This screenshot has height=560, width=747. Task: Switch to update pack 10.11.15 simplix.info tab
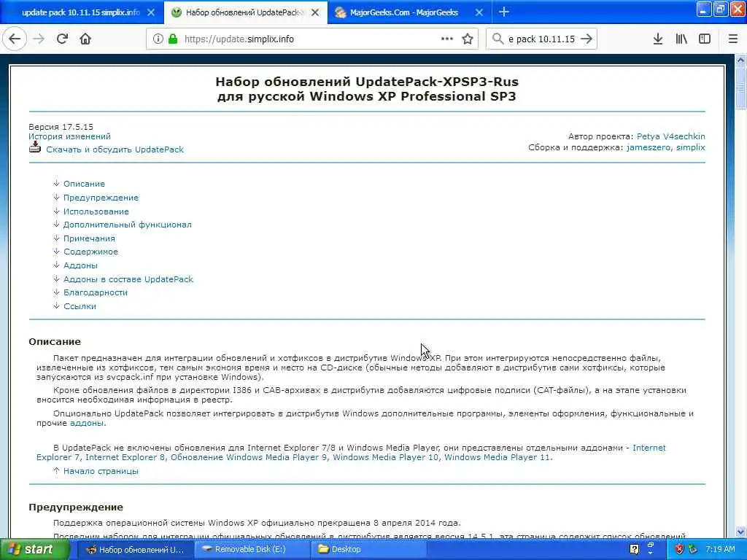click(x=81, y=13)
